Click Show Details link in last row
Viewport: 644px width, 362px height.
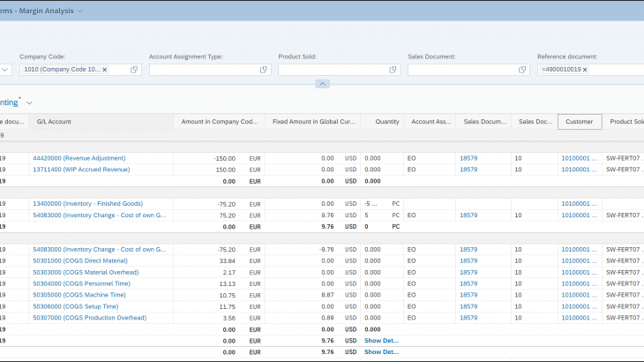pyautogui.click(x=381, y=351)
